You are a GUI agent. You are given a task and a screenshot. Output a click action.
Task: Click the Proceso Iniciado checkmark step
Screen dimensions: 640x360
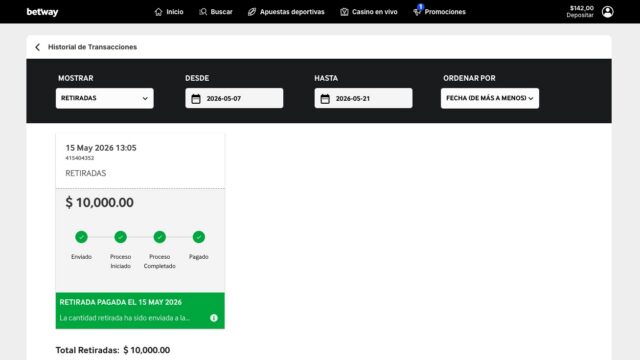tap(120, 237)
